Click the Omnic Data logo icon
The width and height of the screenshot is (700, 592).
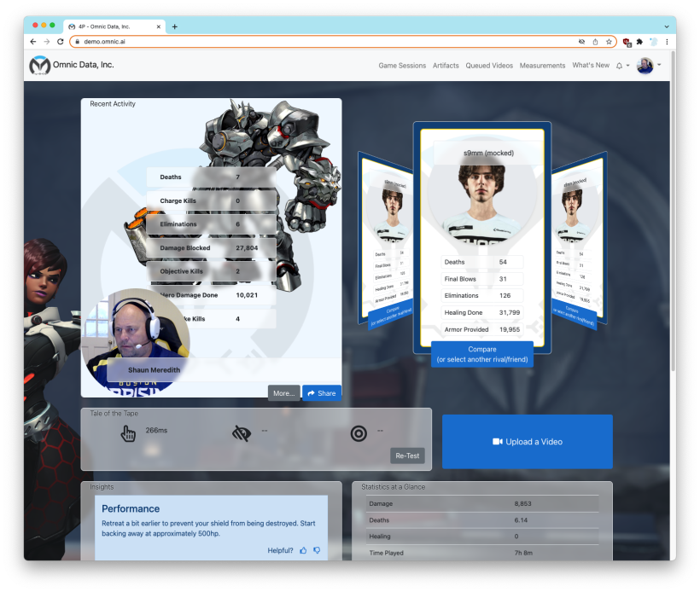coord(40,65)
